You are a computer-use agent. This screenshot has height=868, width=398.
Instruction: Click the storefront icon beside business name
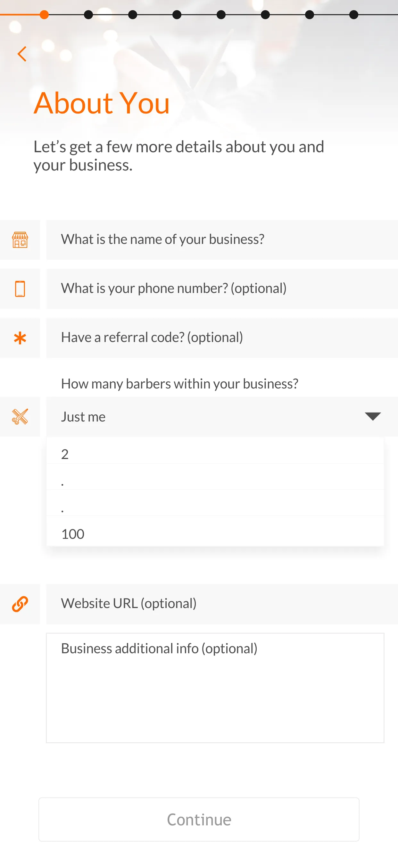[x=20, y=239]
